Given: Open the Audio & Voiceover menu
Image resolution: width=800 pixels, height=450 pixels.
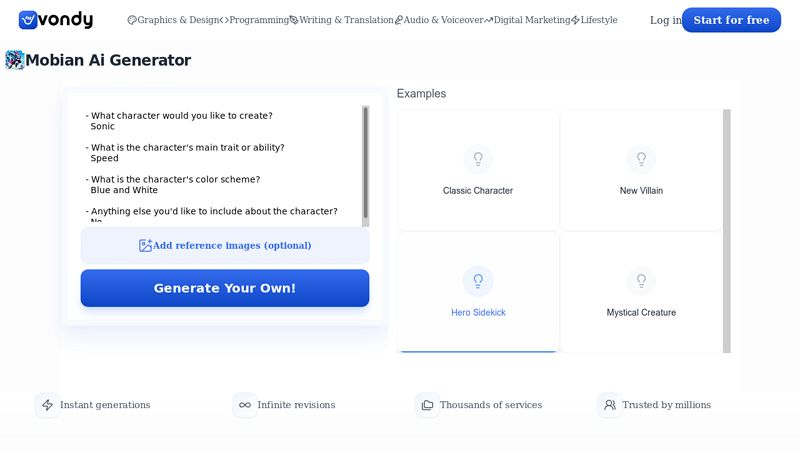Looking at the screenshot, I should pyautogui.click(x=439, y=20).
